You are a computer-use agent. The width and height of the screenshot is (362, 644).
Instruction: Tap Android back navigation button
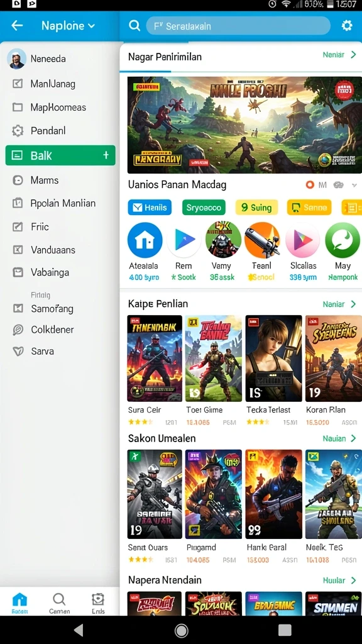(x=79, y=630)
